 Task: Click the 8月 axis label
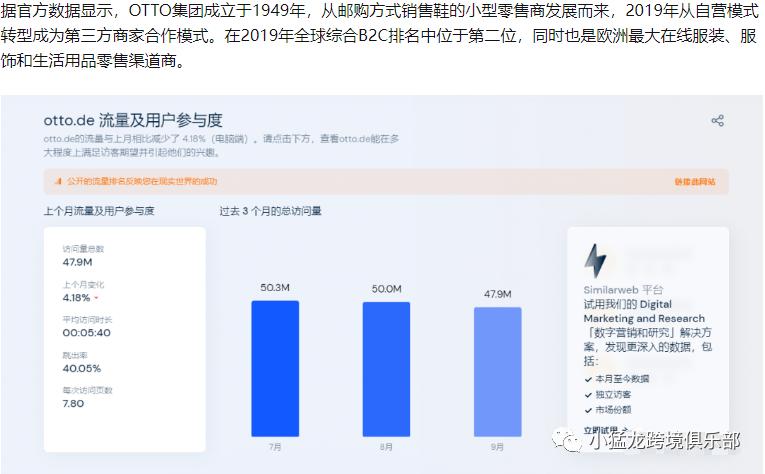(386, 447)
